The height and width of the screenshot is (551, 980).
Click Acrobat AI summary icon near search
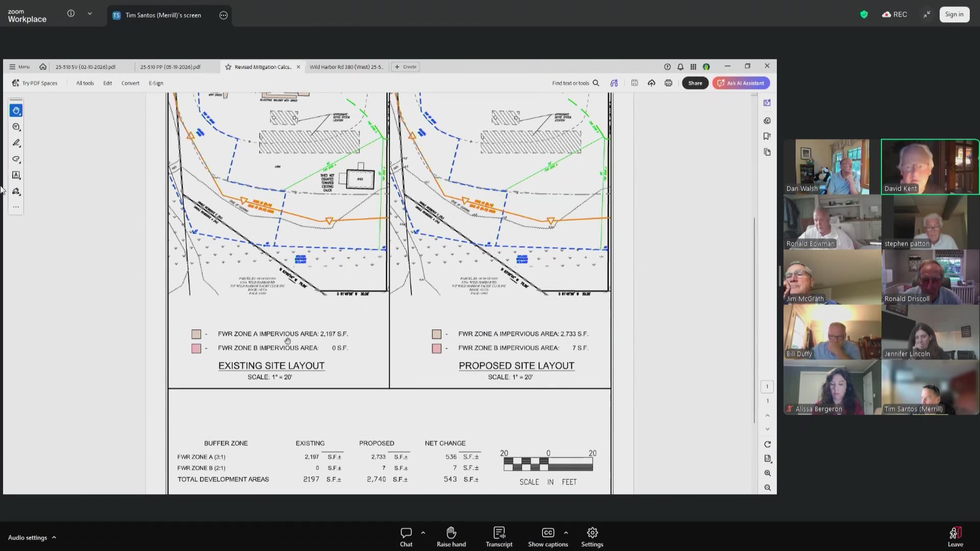pyautogui.click(x=614, y=83)
